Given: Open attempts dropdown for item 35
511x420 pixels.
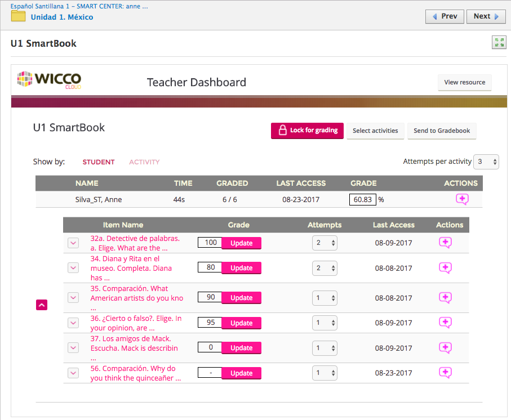Looking at the screenshot, I should (x=325, y=298).
